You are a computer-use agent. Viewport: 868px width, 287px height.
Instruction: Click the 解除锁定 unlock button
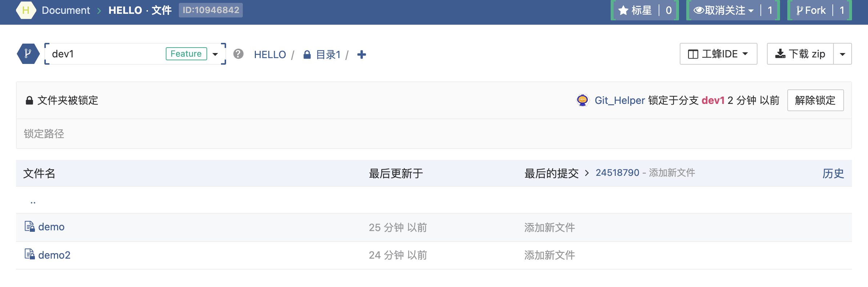point(815,100)
